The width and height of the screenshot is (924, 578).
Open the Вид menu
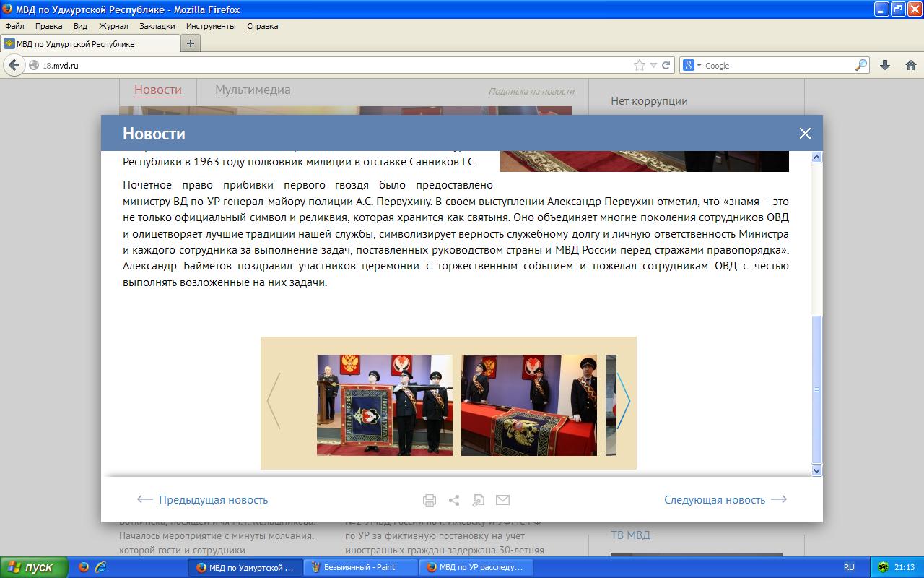click(80, 26)
